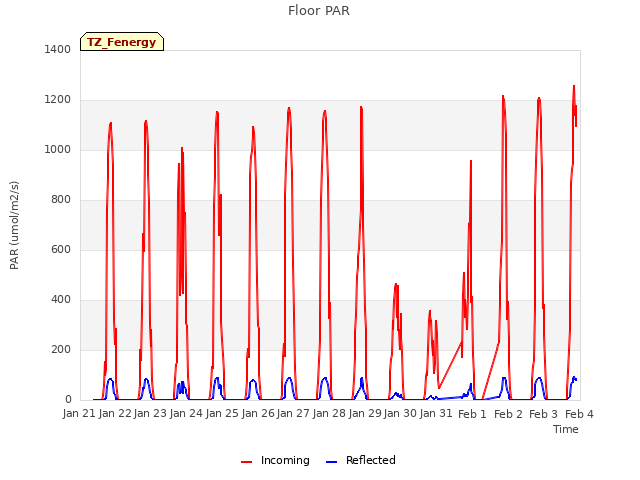Click the 1200 y-axis tick label
The height and width of the screenshot is (480, 640).
coord(58,100)
